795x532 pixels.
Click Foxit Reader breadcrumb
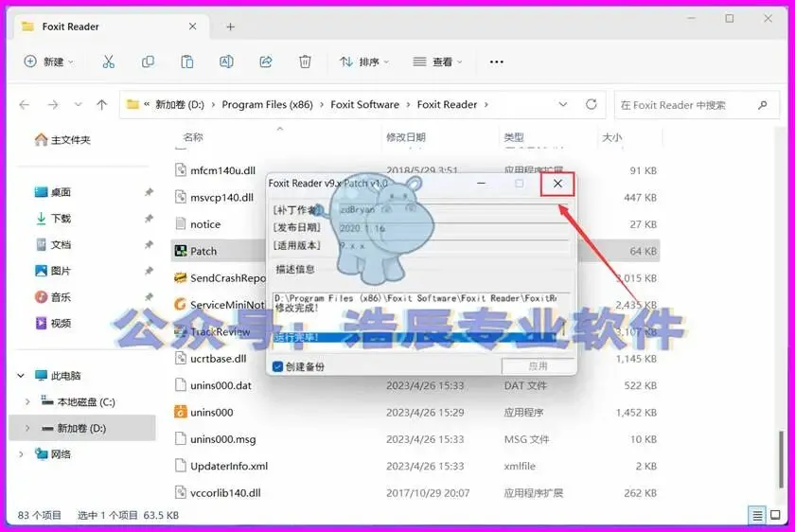click(x=447, y=105)
